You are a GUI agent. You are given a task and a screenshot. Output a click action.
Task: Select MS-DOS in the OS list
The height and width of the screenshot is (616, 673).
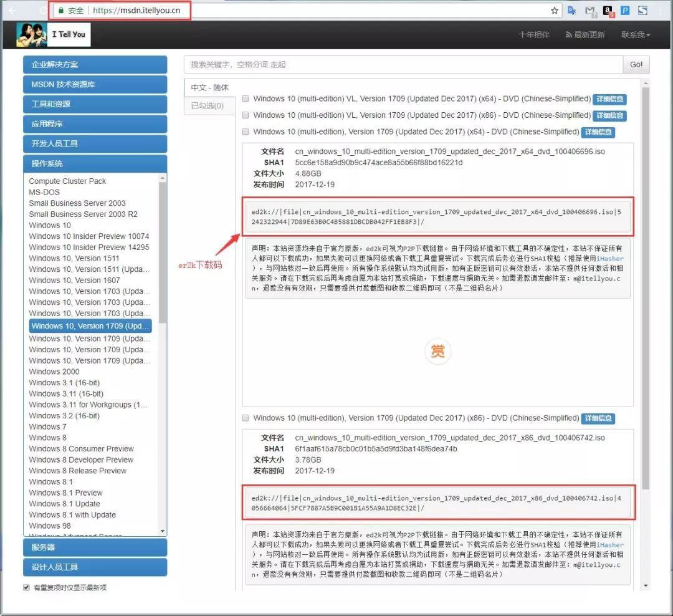[x=44, y=192]
